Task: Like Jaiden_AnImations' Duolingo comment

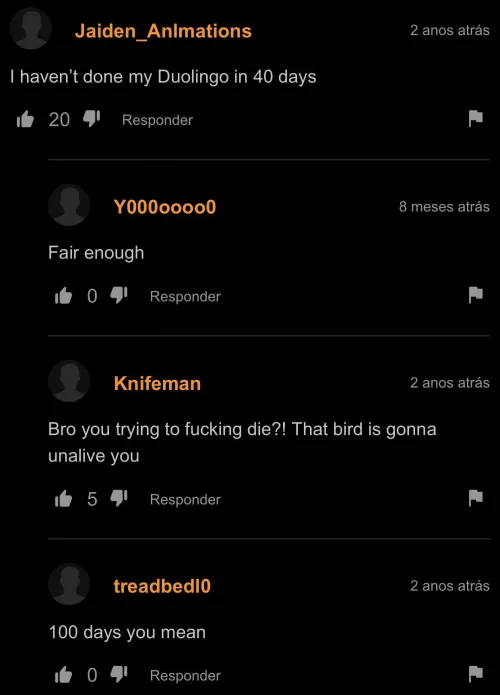Action: point(25,119)
